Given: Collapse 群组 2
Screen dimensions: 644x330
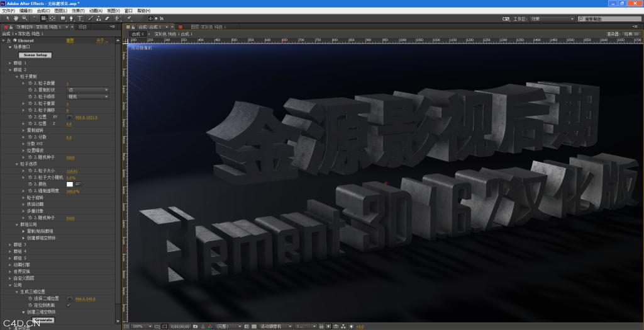Looking at the screenshot, I should [10, 70].
